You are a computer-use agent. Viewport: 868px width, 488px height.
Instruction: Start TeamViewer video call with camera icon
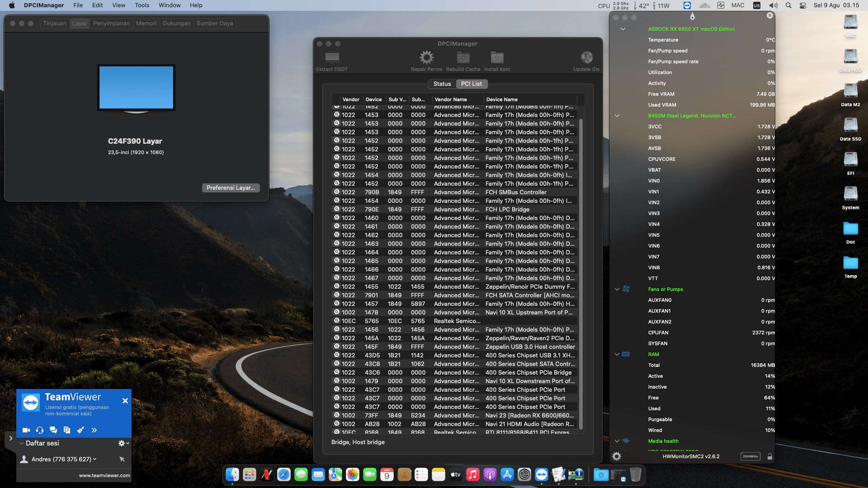[26, 430]
